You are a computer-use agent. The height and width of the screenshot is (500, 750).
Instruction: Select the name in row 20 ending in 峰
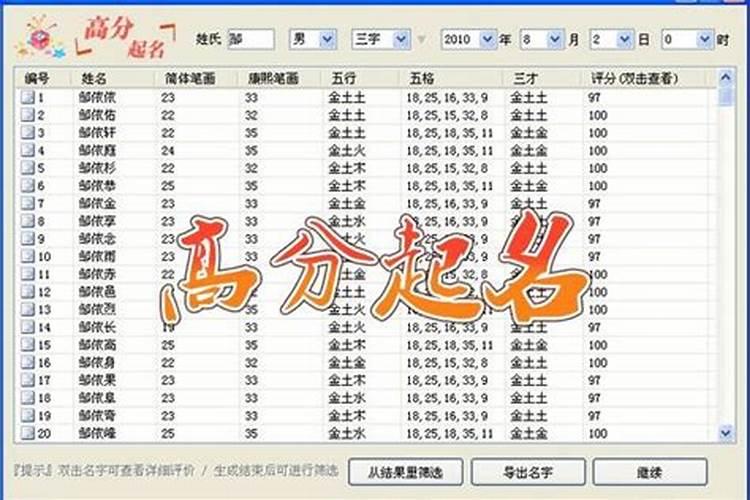point(97,433)
